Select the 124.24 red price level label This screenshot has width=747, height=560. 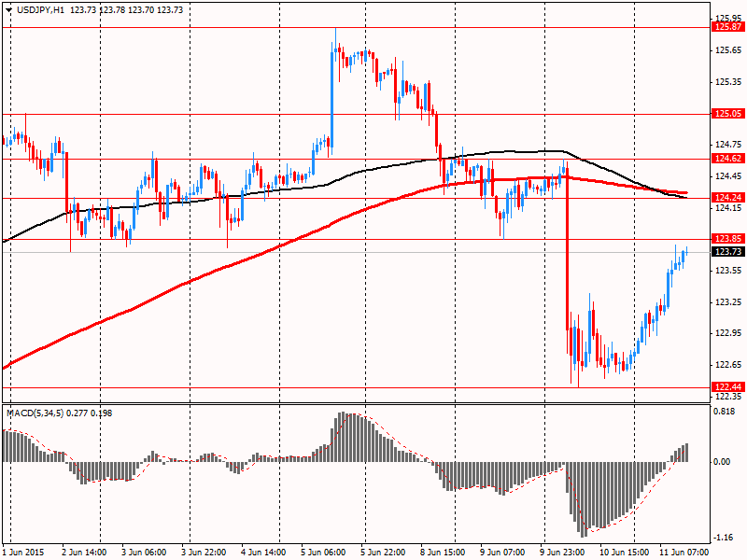[x=728, y=198]
